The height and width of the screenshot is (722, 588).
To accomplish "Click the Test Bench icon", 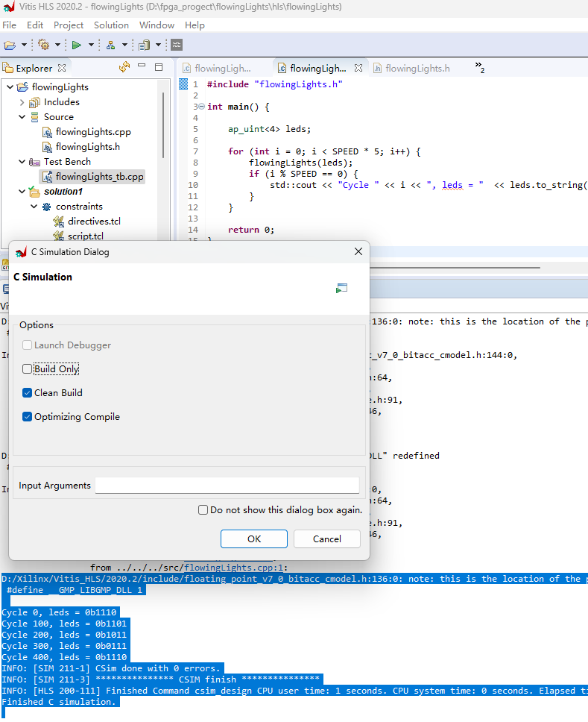I will tap(34, 162).
